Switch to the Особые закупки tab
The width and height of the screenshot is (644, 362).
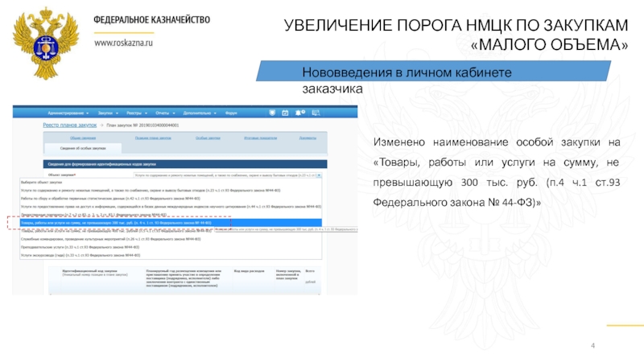[x=208, y=138]
